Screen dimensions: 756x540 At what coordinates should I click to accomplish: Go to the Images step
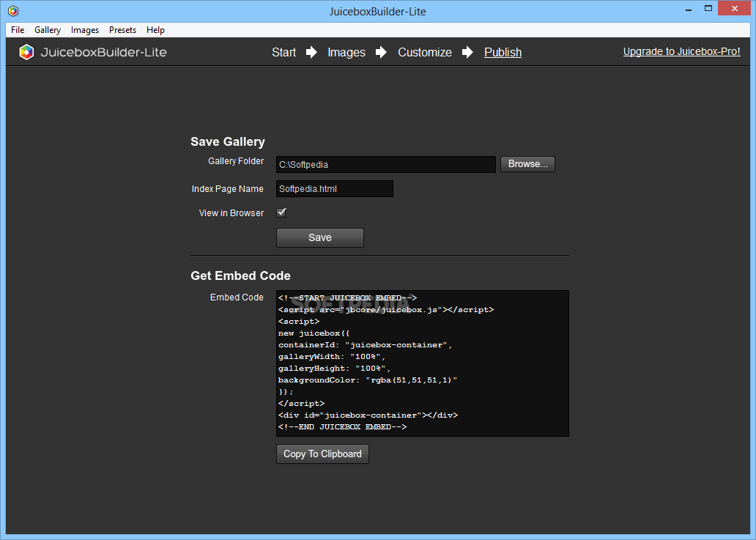pyautogui.click(x=346, y=52)
